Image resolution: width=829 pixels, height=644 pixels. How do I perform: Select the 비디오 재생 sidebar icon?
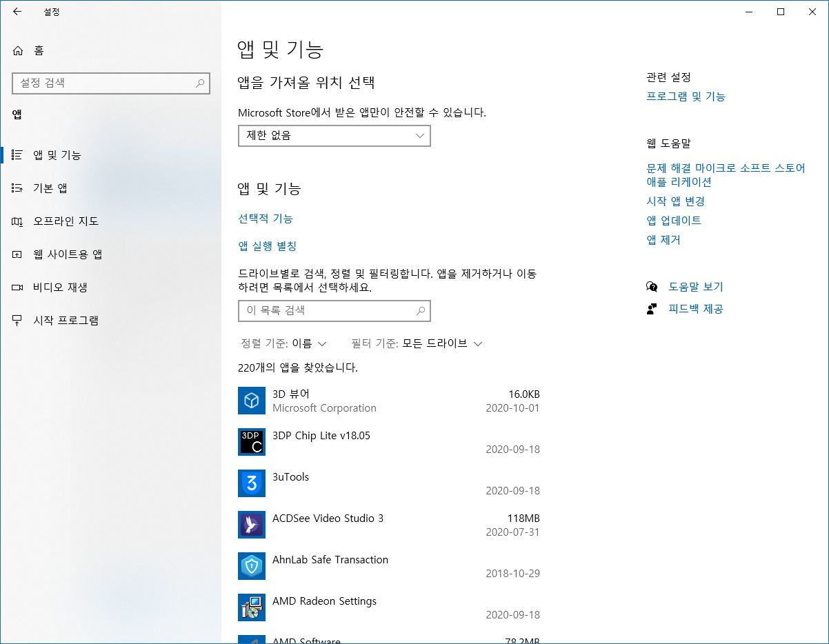(18, 288)
